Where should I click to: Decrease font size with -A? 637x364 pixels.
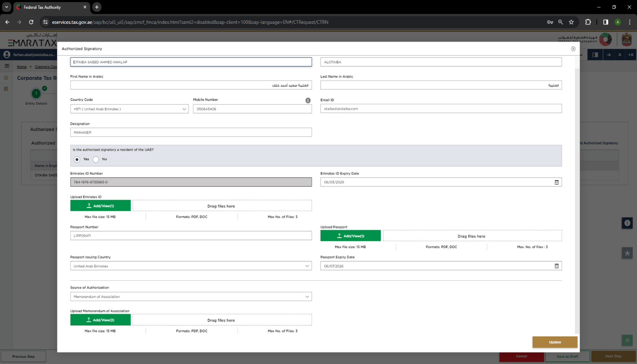[608, 55]
